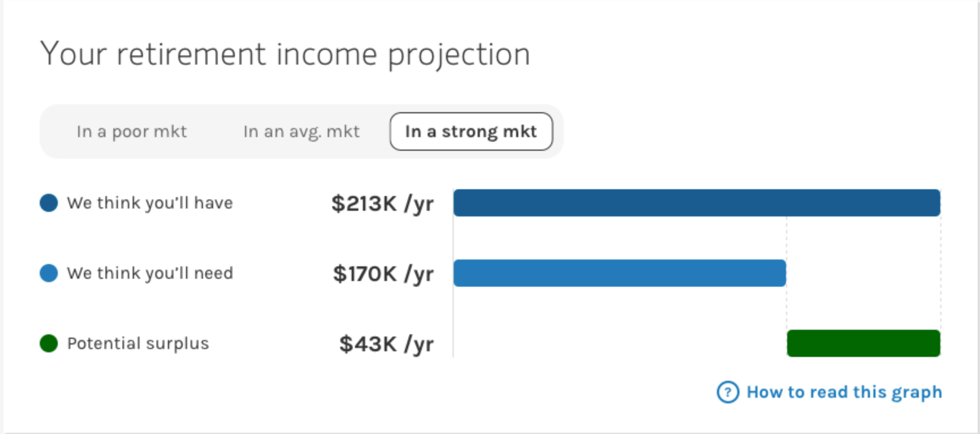The width and height of the screenshot is (980, 434).
Task: Click the dark blue $213K bar
Action: [x=696, y=203]
